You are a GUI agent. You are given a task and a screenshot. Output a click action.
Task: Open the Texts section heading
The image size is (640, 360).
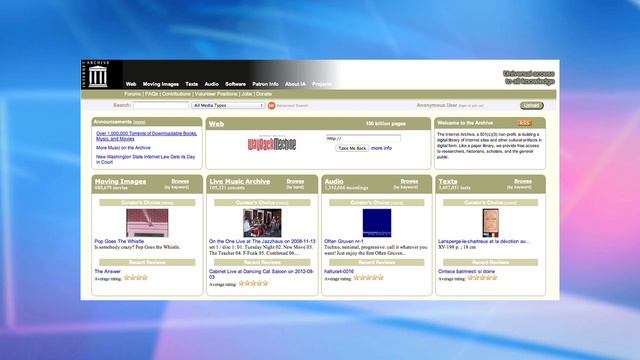(x=448, y=181)
